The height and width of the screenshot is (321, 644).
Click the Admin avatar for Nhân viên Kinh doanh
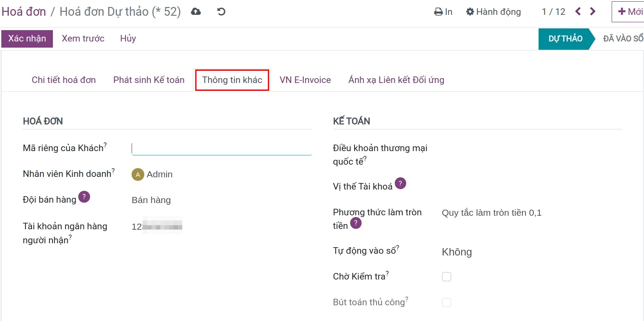point(137,174)
